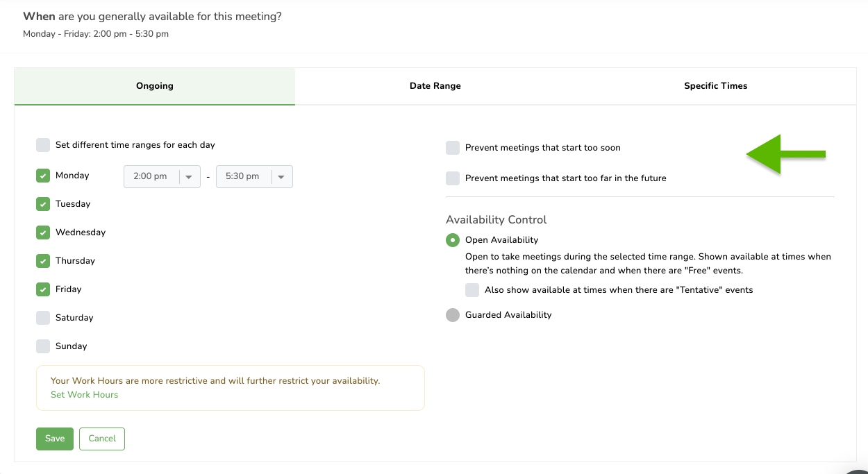
Task: Expand the 5:30 pm end time dropdown
Action: 254,177
